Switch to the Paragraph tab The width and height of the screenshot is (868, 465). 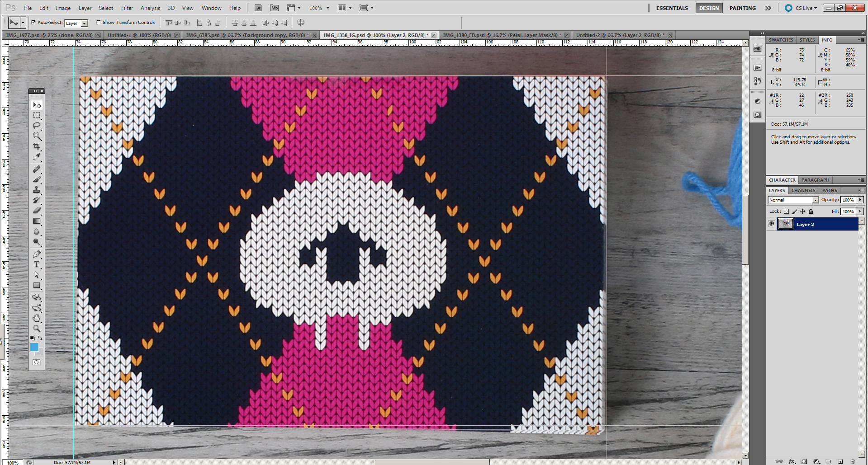pyautogui.click(x=815, y=180)
